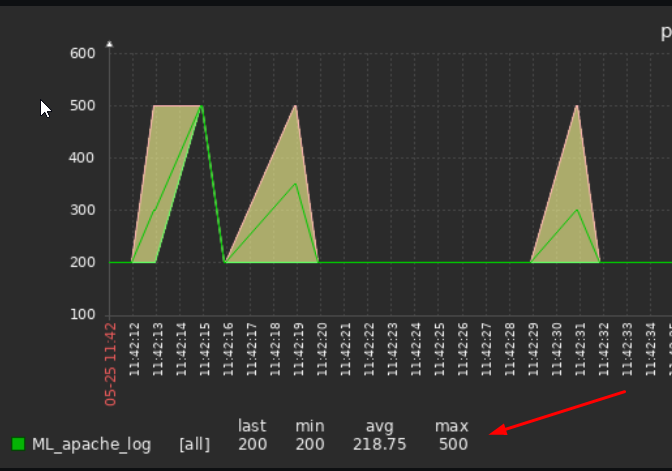Click the 300 y-axis label
This screenshot has width=672, height=471.
pos(82,210)
